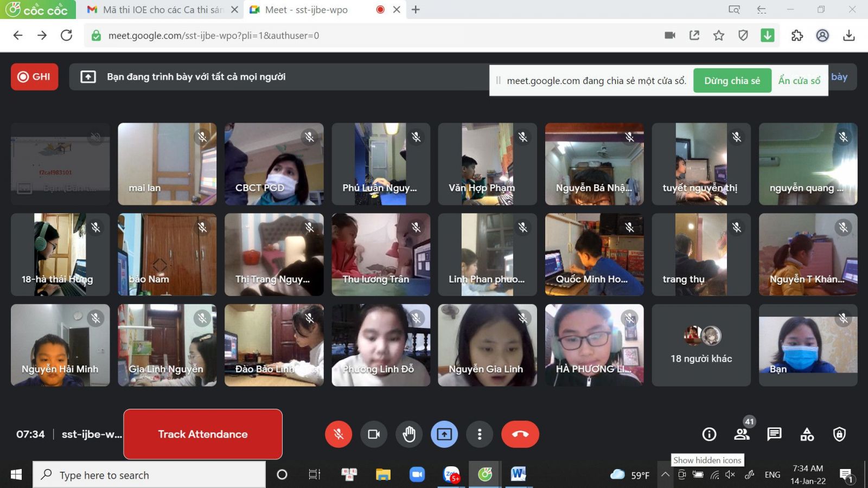Open the meeting details info icon
Screen dimensions: 868x488
pyautogui.click(x=709, y=434)
